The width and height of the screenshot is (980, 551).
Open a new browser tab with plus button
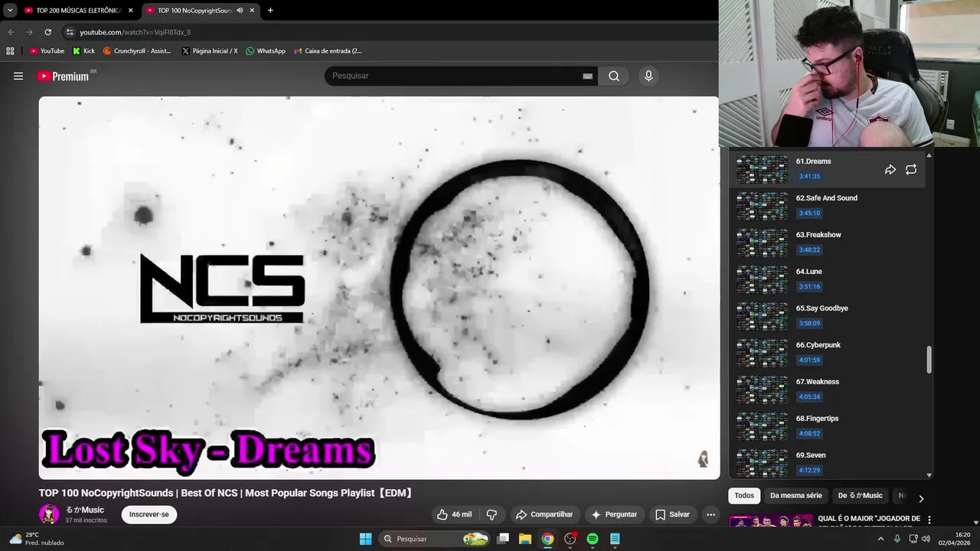pyautogui.click(x=270, y=11)
